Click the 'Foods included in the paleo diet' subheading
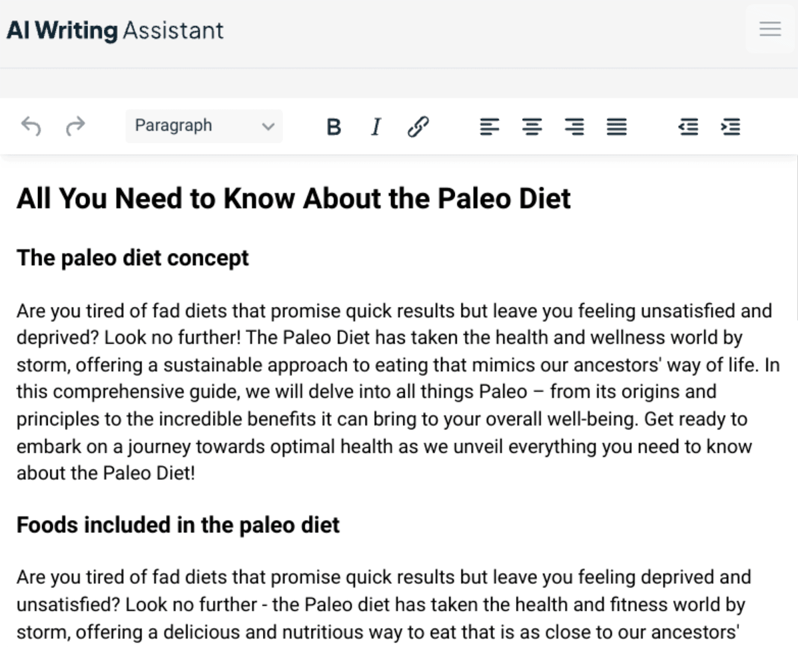798x672 pixels. (x=178, y=525)
